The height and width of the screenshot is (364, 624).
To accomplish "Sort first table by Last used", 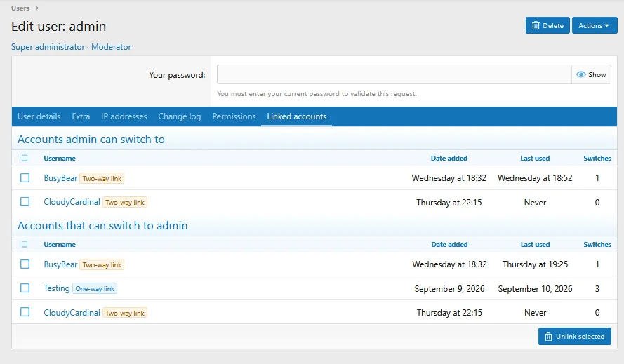I will pos(535,159).
